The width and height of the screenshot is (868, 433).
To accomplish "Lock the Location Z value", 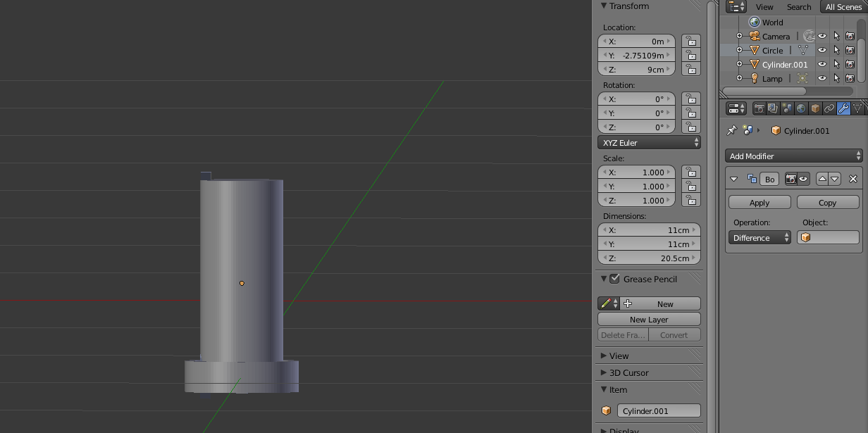I will pyautogui.click(x=691, y=70).
